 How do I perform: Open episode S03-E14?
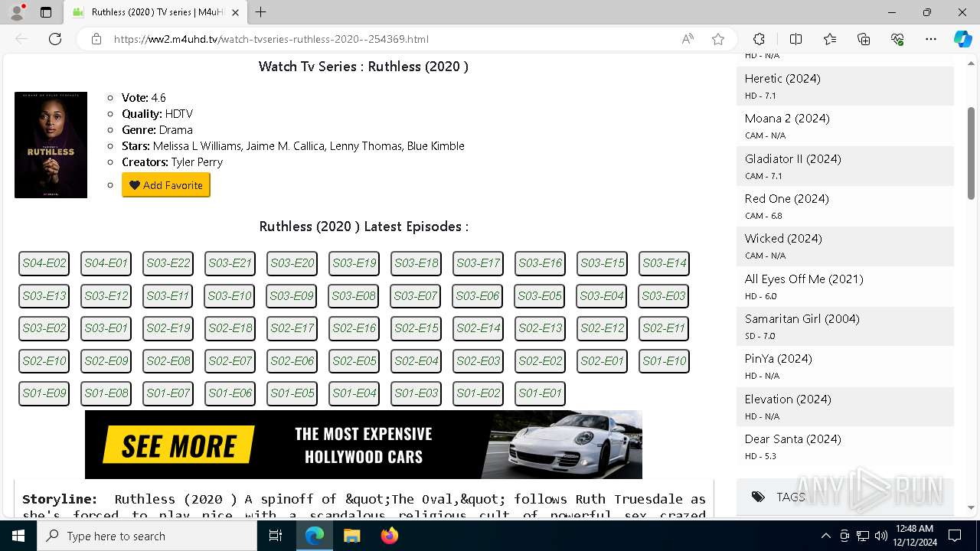pos(665,263)
